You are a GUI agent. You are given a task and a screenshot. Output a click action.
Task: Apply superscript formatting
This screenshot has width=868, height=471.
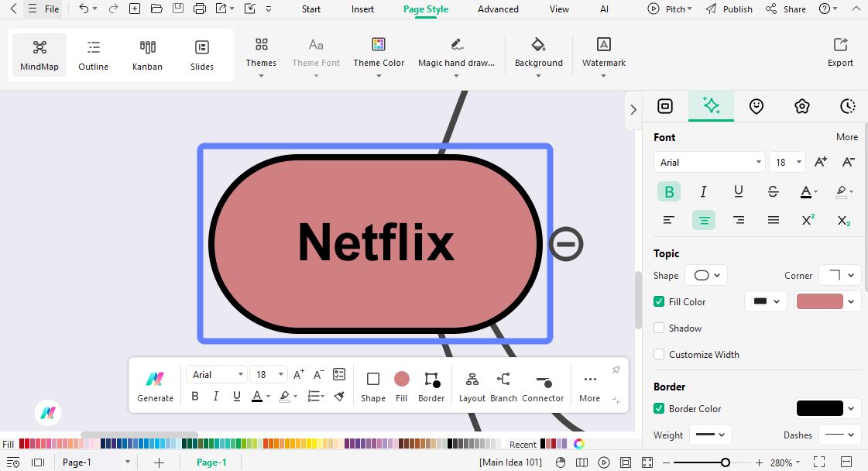click(808, 220)
